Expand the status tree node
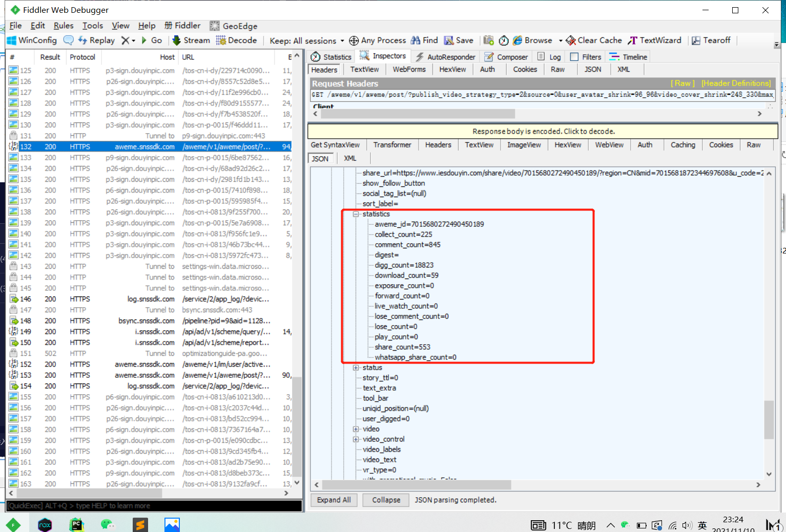The height and width of the screenshot is (532, 786). pyautogui.click(x=356, y=368)
